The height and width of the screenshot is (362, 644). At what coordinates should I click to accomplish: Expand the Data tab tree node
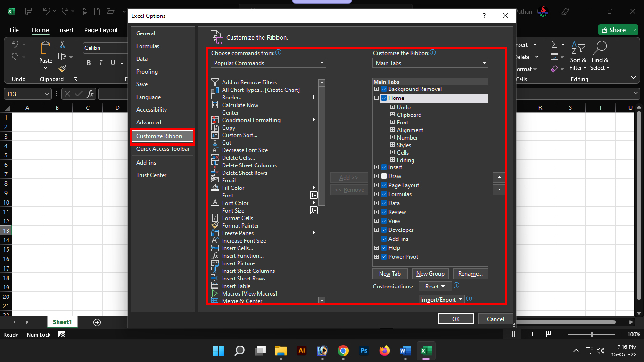pos(376,203)
